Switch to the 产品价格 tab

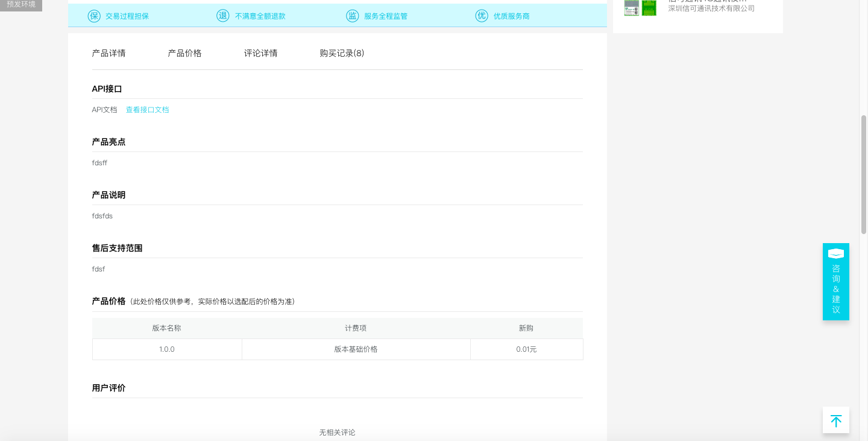(x=185, y=53)
